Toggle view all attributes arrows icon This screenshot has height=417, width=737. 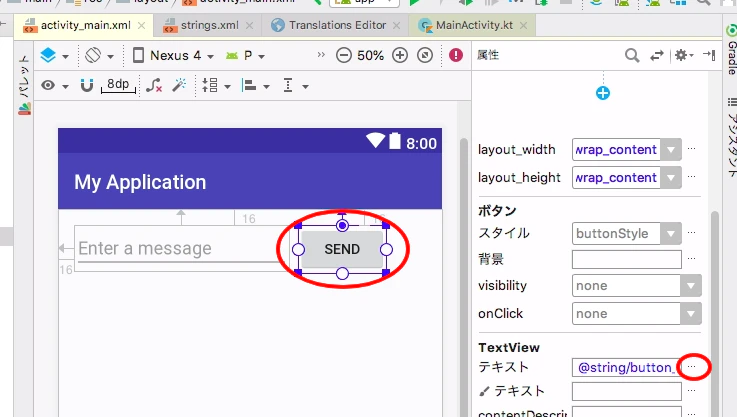coord(657,55)
